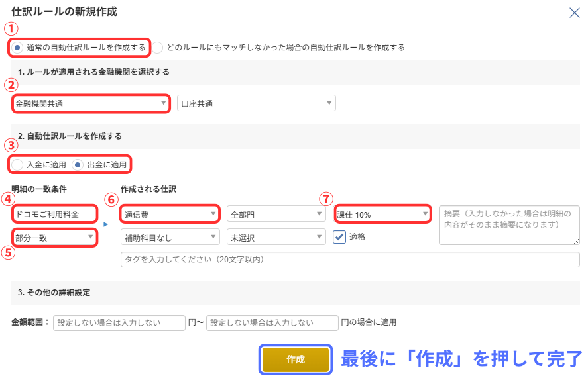Click the ドコモご利用料金 condition text field
Image resolution: width=588 pixels, height=382 pixels.
(x=55, y=215)
